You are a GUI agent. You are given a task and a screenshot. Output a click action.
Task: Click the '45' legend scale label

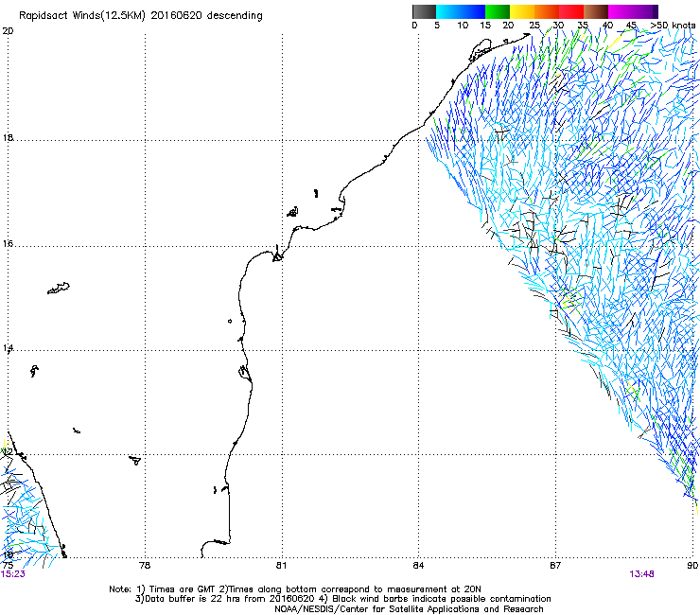point(631,25)
